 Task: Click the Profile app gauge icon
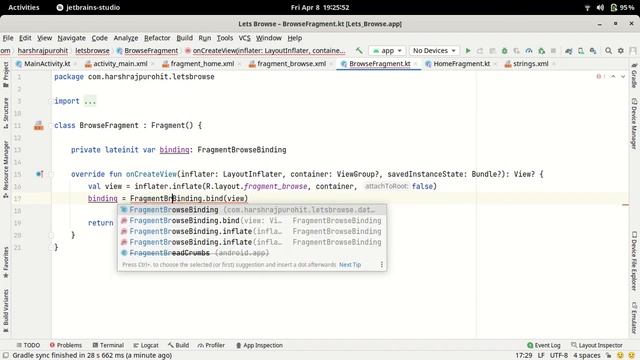coord(529,51)
